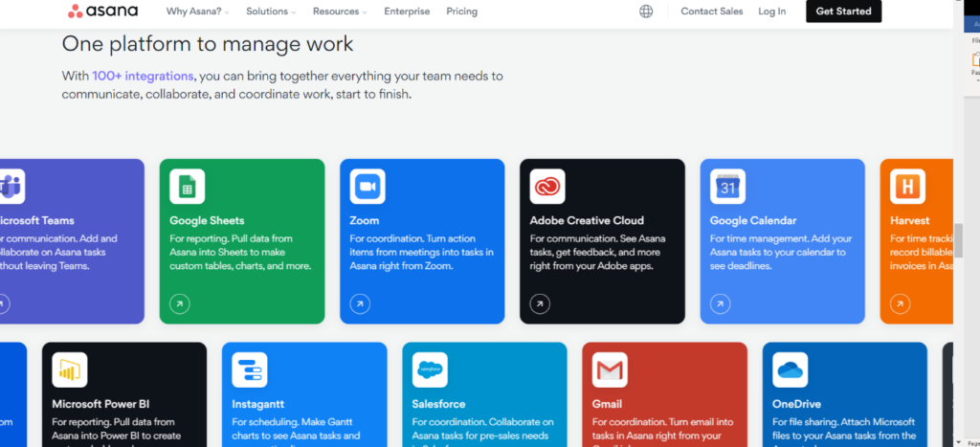Click the Gmail card title
980x447 pixels.
click(x=607, y=404)
